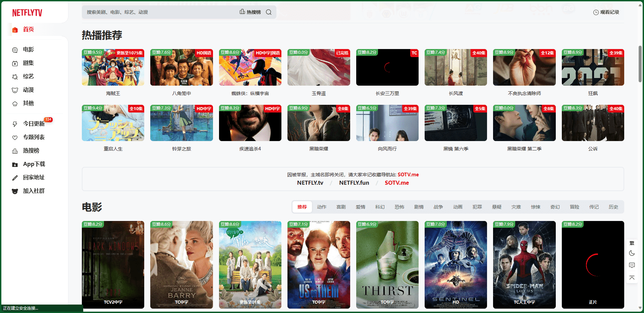Switch to the 推荐 movie tab

tap(302, 207)
